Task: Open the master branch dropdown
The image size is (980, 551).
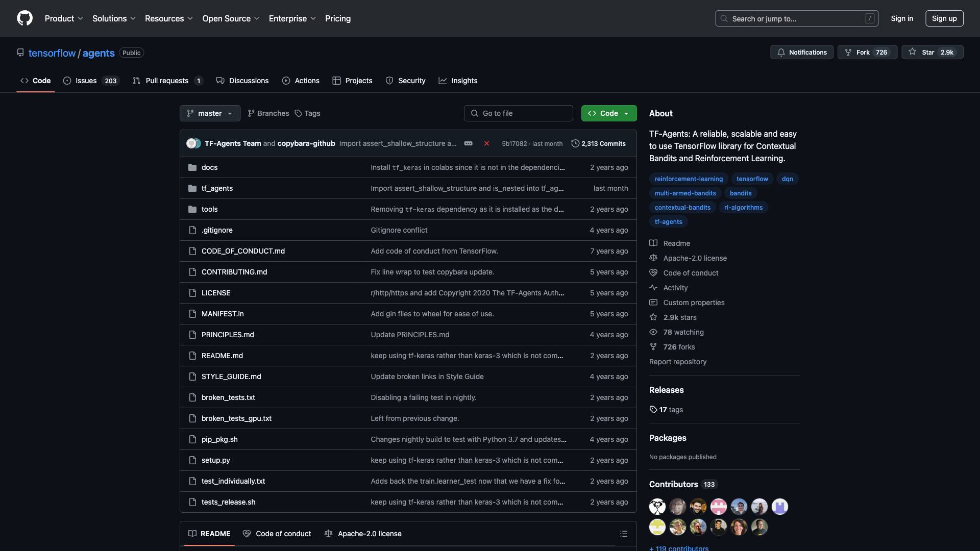Action: point(210,113)
